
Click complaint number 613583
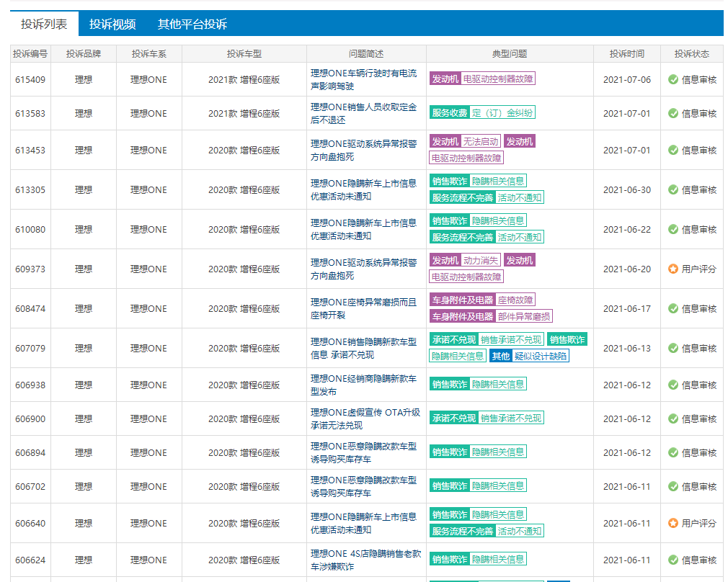[x=30, y=113]
